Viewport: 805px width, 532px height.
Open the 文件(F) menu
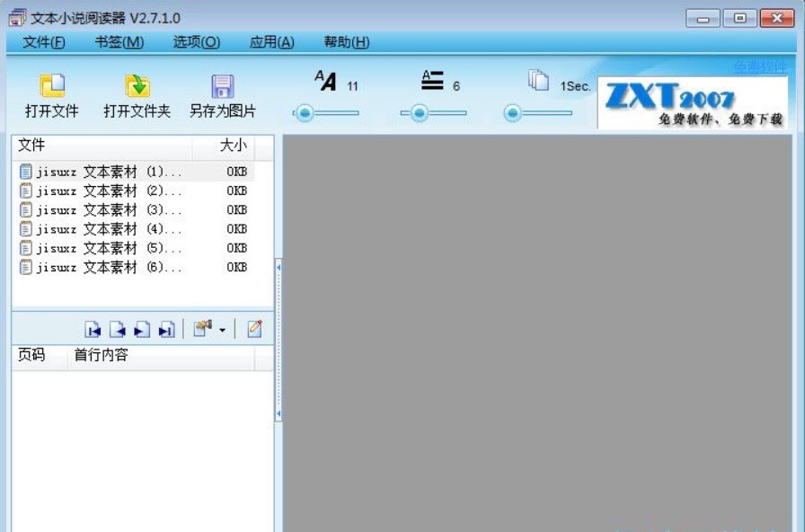[x=44, y=42]
